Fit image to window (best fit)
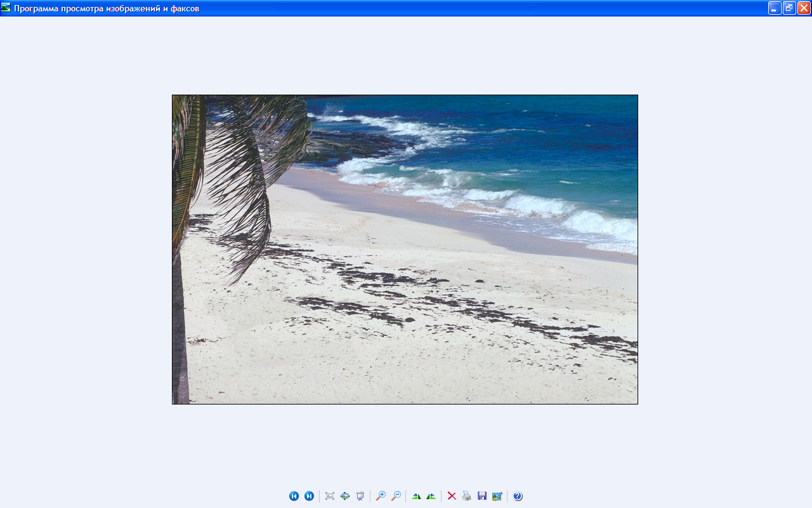Viewport: 812px width, 508px height. (330, 496)
